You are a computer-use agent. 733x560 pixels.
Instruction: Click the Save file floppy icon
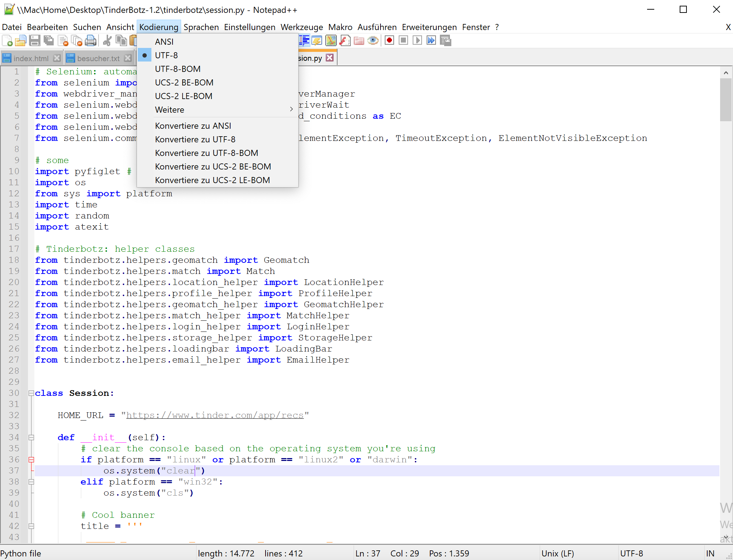35,41
